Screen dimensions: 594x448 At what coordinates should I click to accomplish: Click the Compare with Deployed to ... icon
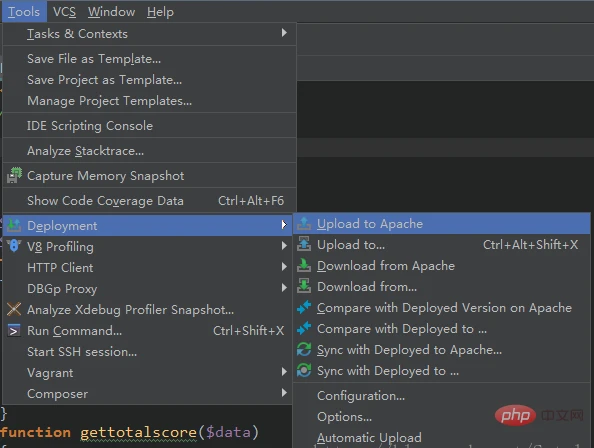point(304,329)
